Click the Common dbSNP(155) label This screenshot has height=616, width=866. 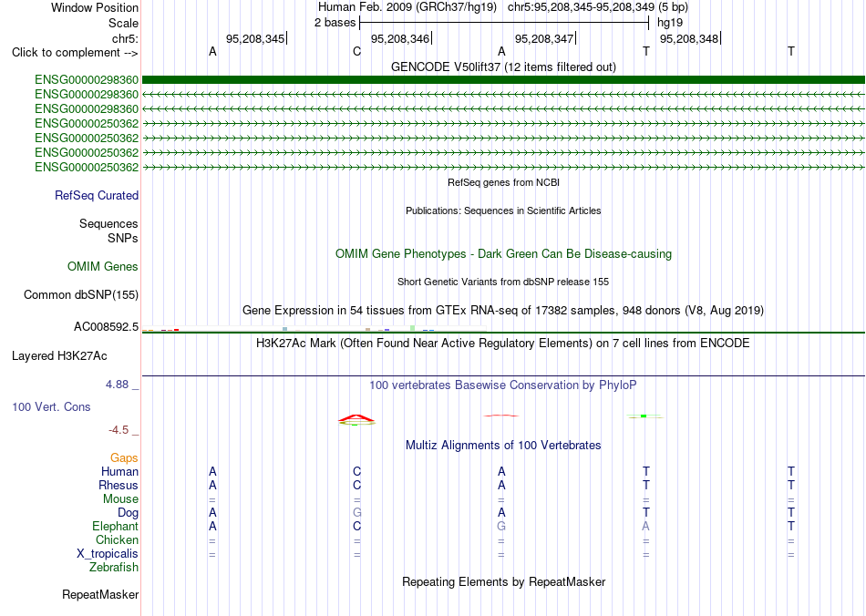coord(81,294)
